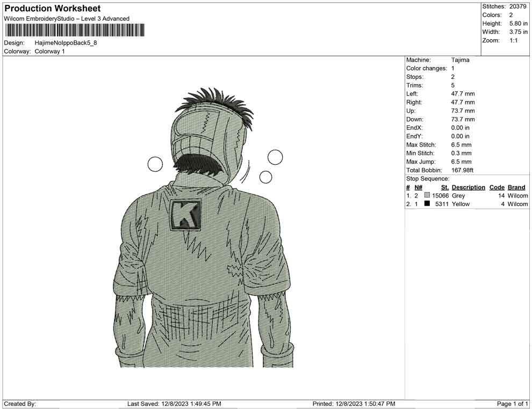The width and height of the screenshot is (532, 409).
Task: Click the Grey description in stop sequence
Action: [458, 196]
